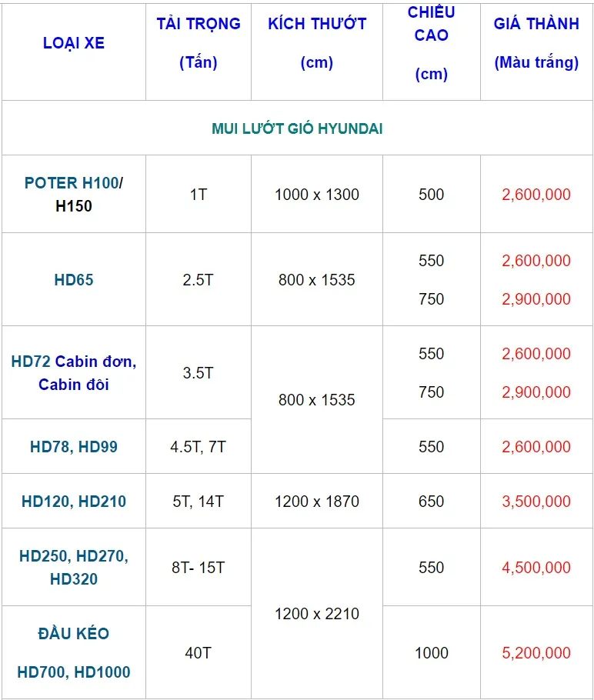Click the MUI LƯỚT GIÓ HYUNDAI title
The height and width of the screenshot is (700, 594).
click(297, 128)
